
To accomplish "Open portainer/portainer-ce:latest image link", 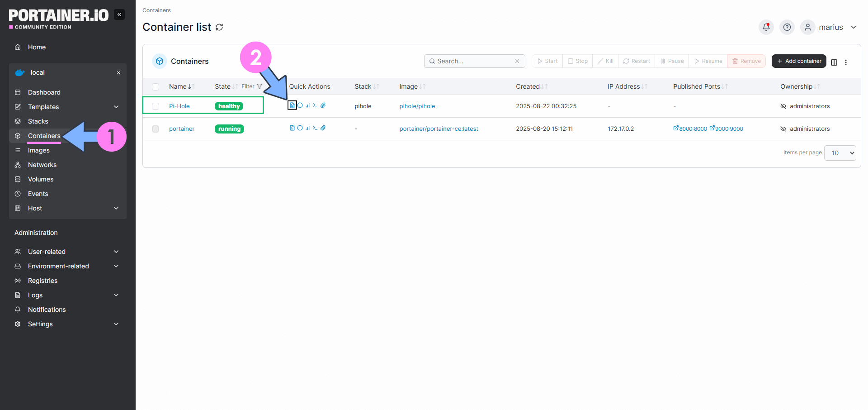I will pos(439,129).
